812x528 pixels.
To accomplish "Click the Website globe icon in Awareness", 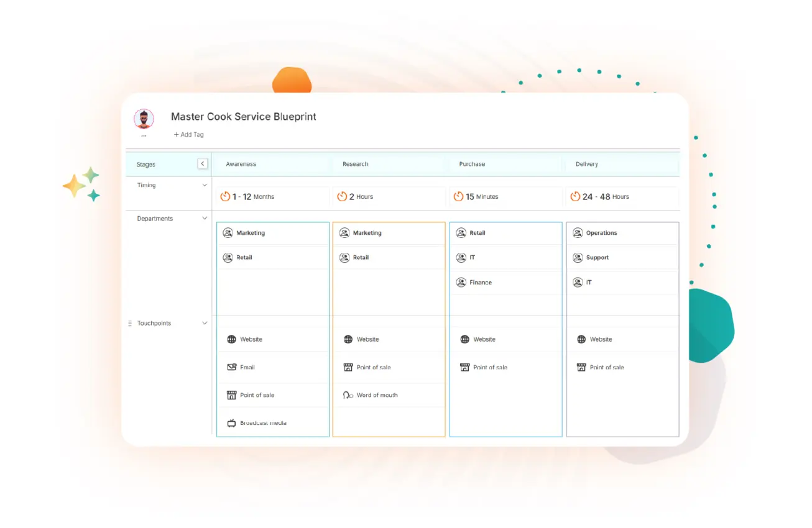I will (231, 339).
